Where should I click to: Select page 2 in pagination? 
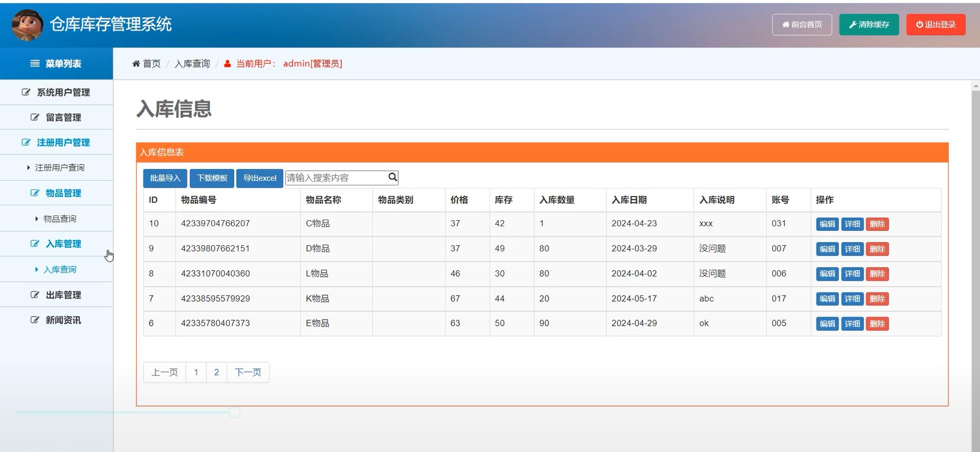[216, 372]
